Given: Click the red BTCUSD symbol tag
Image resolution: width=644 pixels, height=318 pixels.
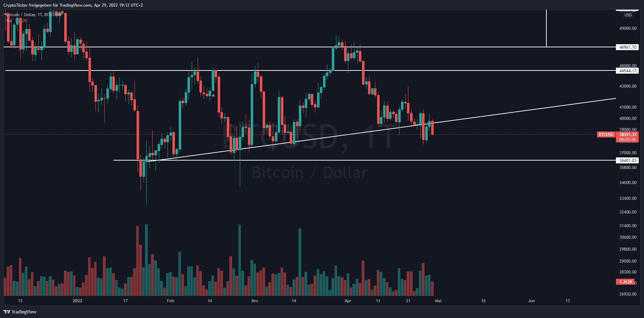Looking at the screenshot, I should 606,135.
